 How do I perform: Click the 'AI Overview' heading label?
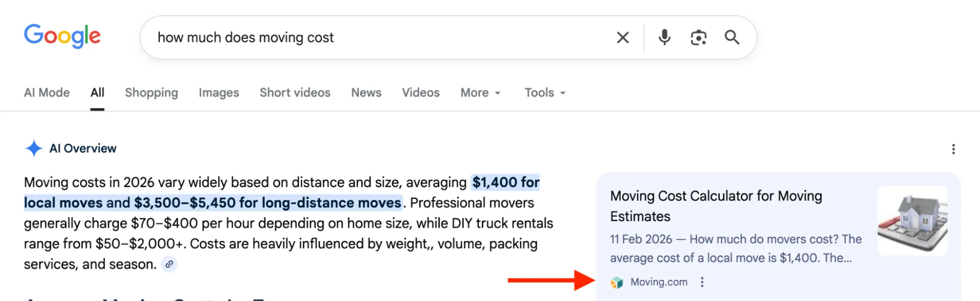click(x=83, y=149)
